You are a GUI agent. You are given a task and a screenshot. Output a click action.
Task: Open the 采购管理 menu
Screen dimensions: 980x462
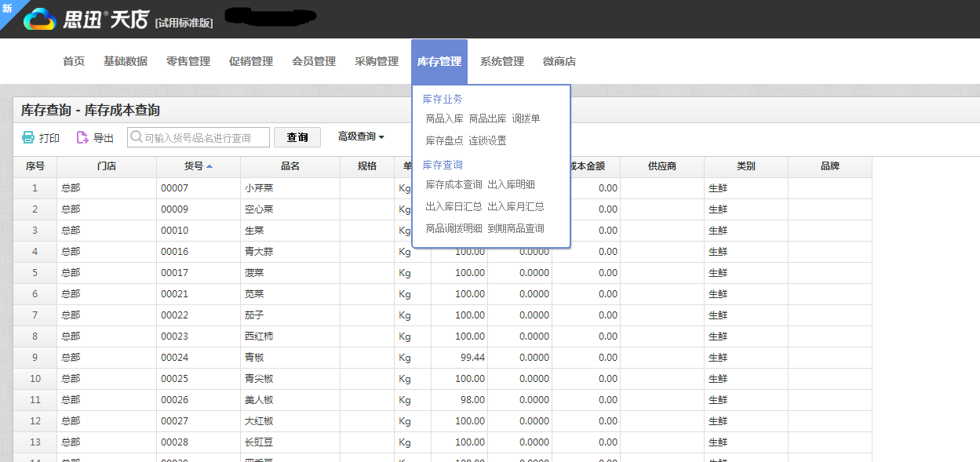coord(376,60)
